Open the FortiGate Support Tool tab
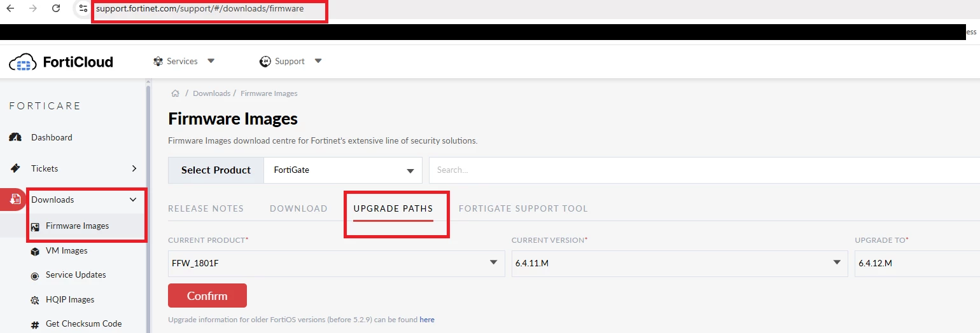 (523, 208)
